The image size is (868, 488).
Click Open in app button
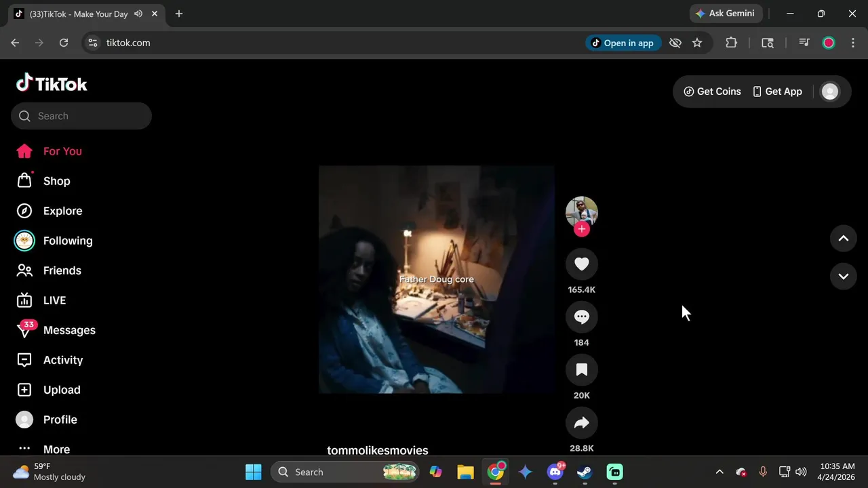tap(623, 43)
